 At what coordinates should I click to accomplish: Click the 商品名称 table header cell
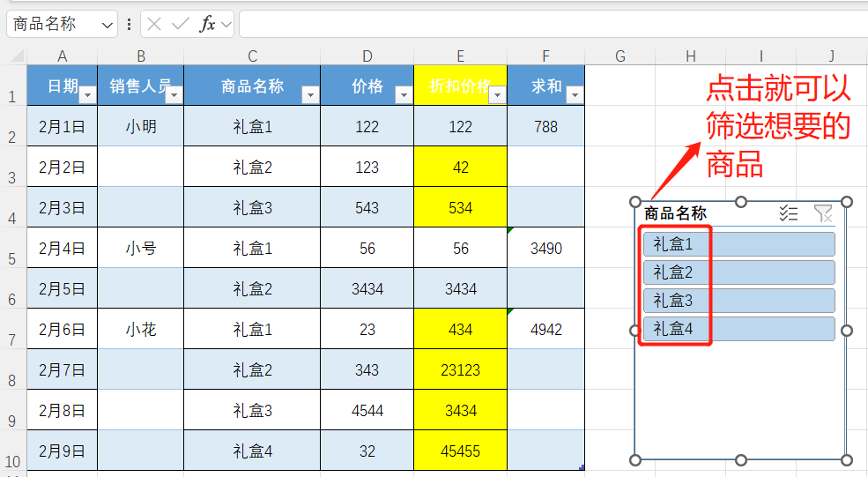252,86
